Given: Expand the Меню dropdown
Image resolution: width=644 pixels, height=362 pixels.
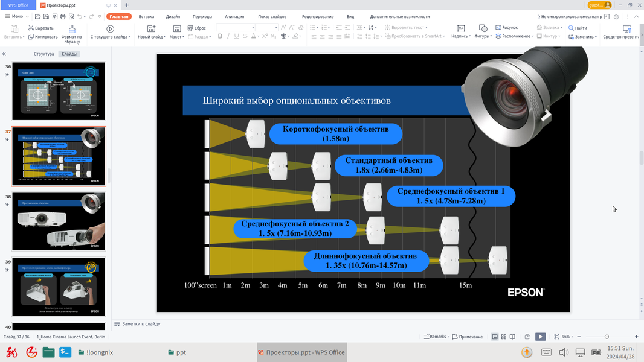Looking at the screenshot, I should coord(17,16).
